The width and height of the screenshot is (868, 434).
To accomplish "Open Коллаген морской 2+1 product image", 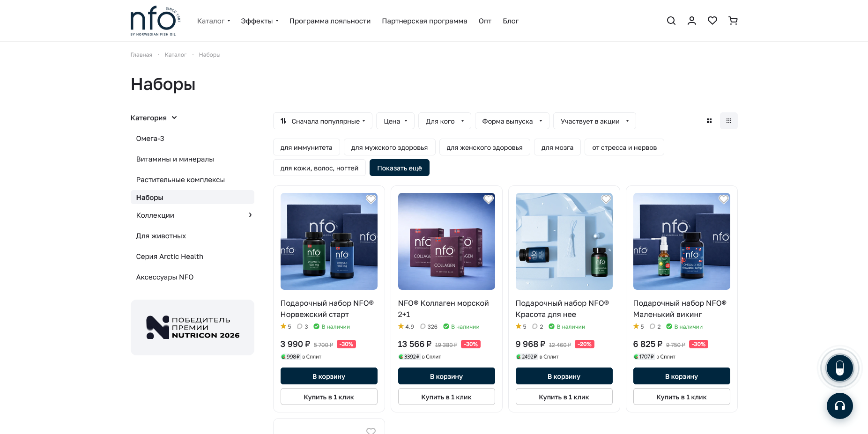I will click(446, 241).
